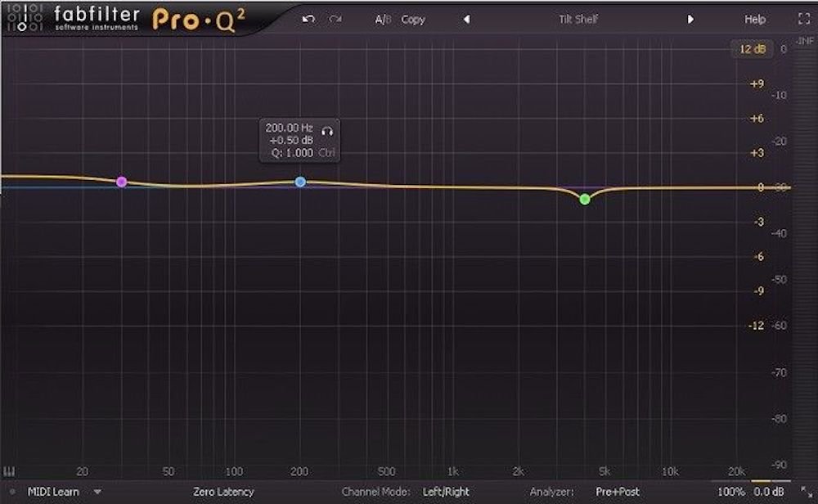Click the redo arrow icon
The width and height of the screenshot is (818, 504).
[x=335, y=19]
